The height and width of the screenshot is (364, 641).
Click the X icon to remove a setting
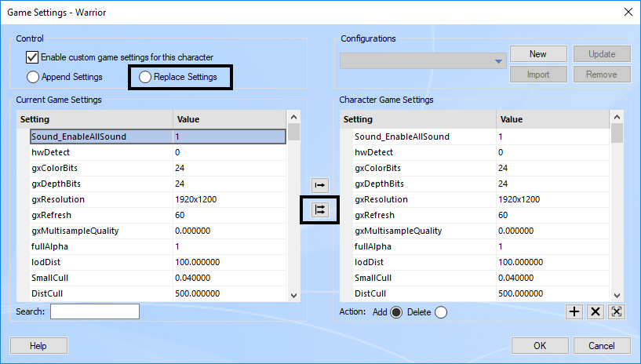coord(595,311)
